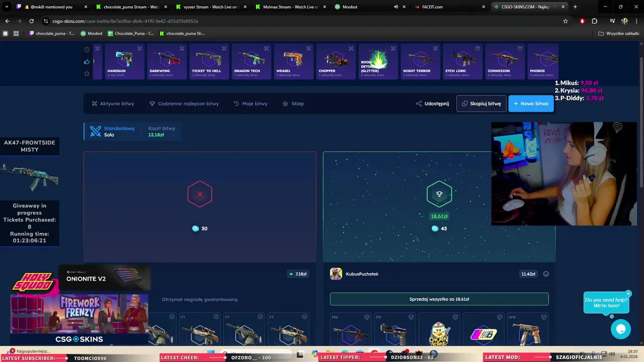Open a new browser tab
This screenshot has height=362, width=644.
click(575, 7)
